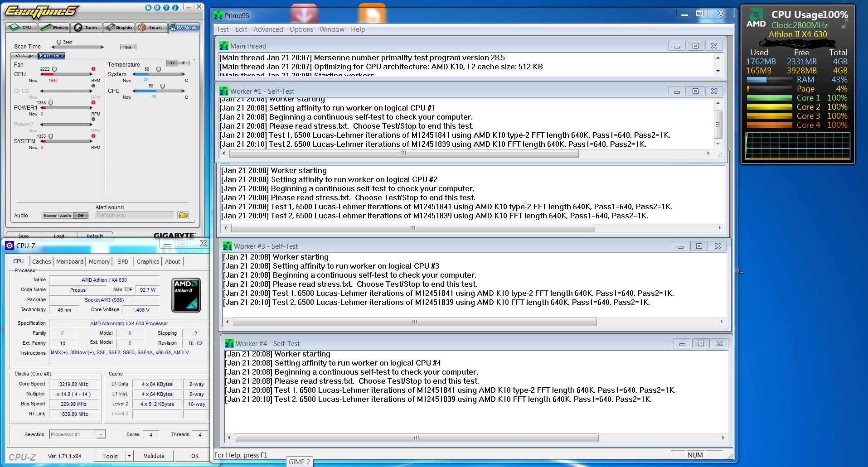Click the @ icon in EasyTune6 header
Image resolution: width=868 pixels, height=467 pixels.
point(157,8)
